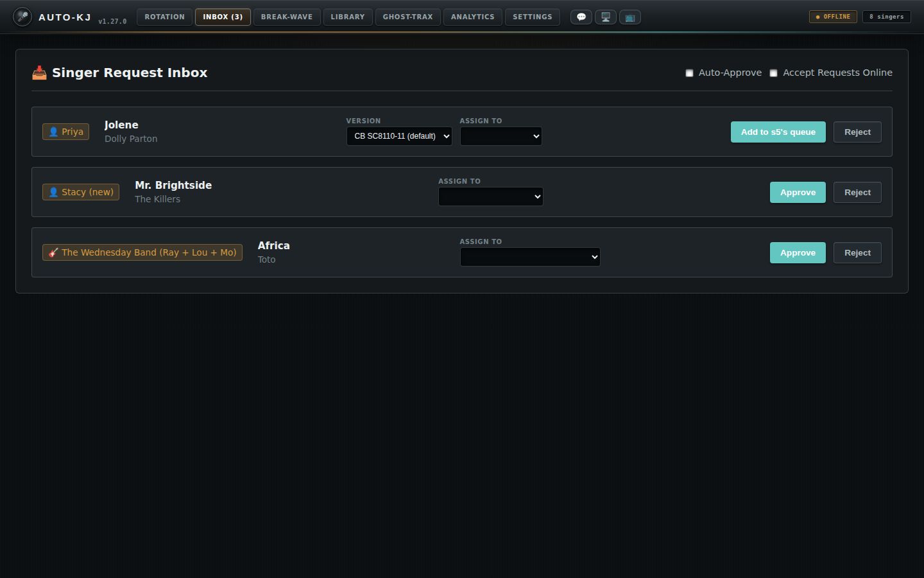Reject the Africa request
Screen dimensions: 924x578
tap(857, 253)
